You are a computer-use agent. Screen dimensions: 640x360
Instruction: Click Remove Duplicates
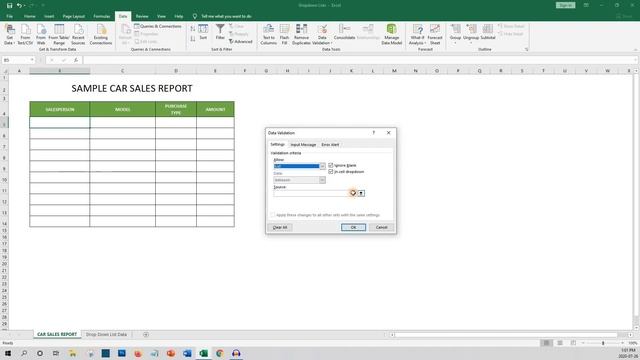click(301, 34)
